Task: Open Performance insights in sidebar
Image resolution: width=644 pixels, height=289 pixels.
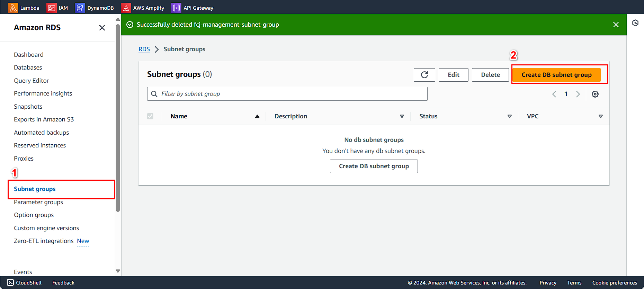Action: pos(43,93)
